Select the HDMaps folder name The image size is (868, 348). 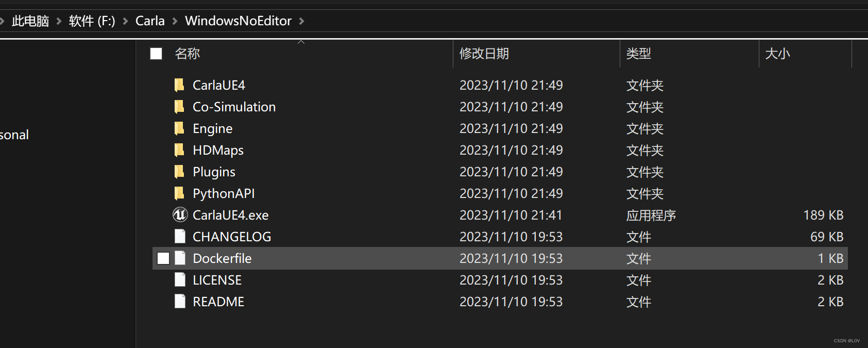click(x=218, y=150)
